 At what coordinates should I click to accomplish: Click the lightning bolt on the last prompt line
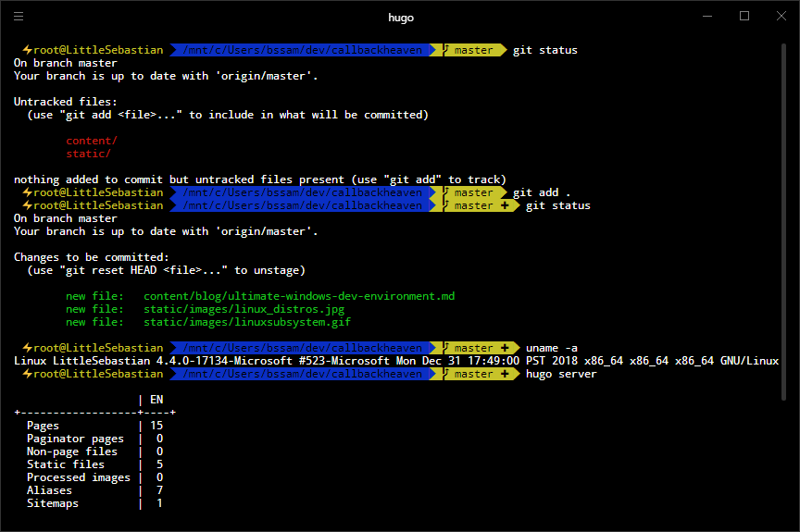tap(28, 374)
